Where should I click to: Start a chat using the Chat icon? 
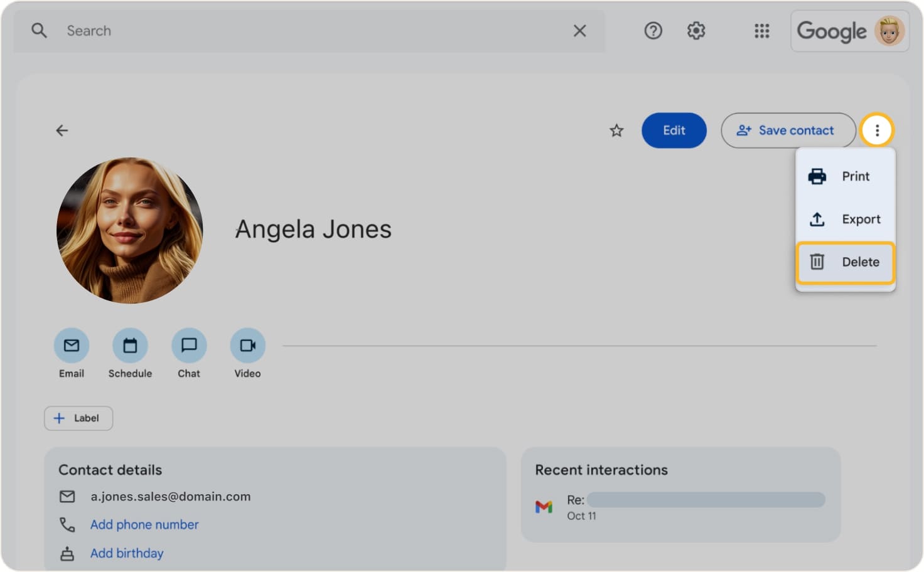click(x=188, y=346)
